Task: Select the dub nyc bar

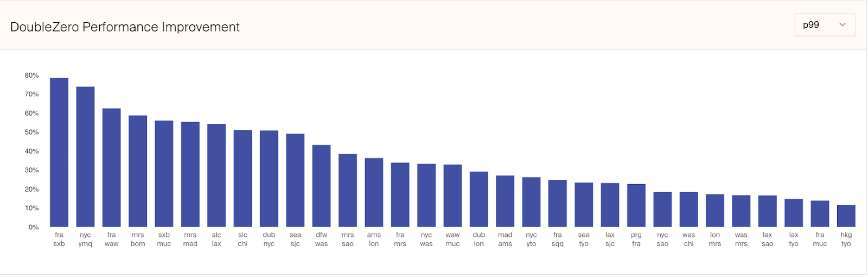Action: coord(269,179)
